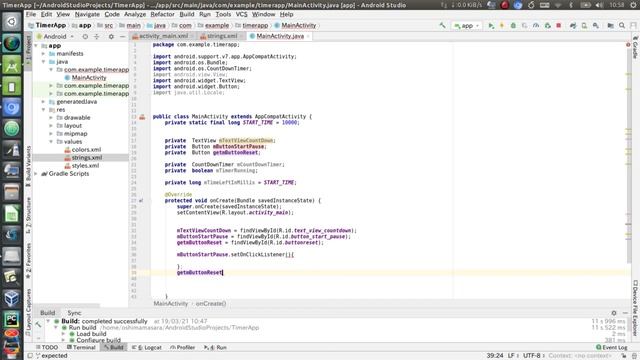The image size is (640, 360).
Task: Expand the mipmap folder
Action: click(x=51, y=133)
